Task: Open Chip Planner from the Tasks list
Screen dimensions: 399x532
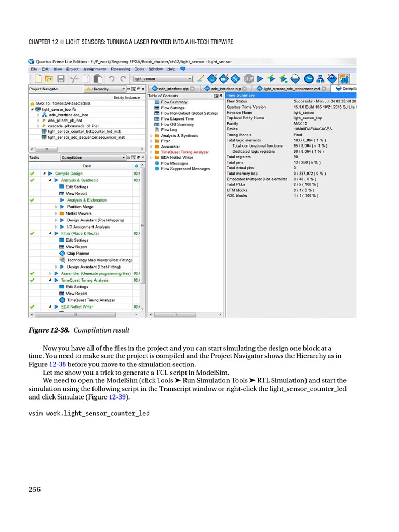Action: coord(77,254)
